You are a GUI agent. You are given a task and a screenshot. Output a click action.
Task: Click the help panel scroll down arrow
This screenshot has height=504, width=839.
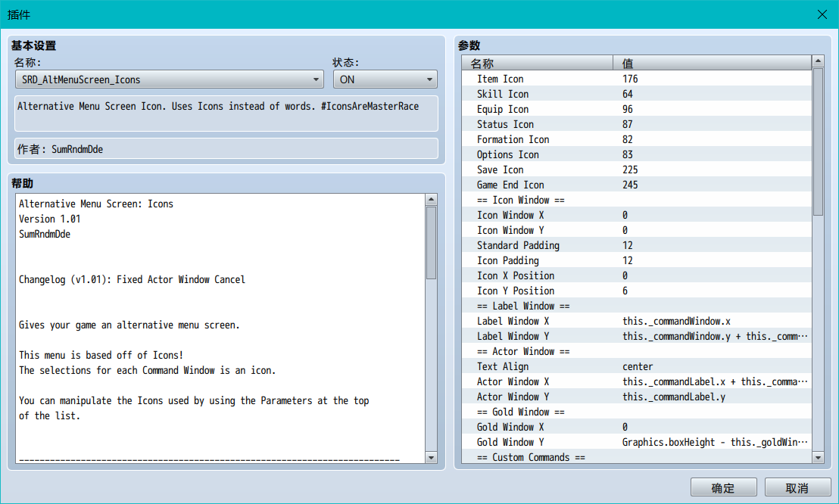pyautogui.click(x=432, y=457)
